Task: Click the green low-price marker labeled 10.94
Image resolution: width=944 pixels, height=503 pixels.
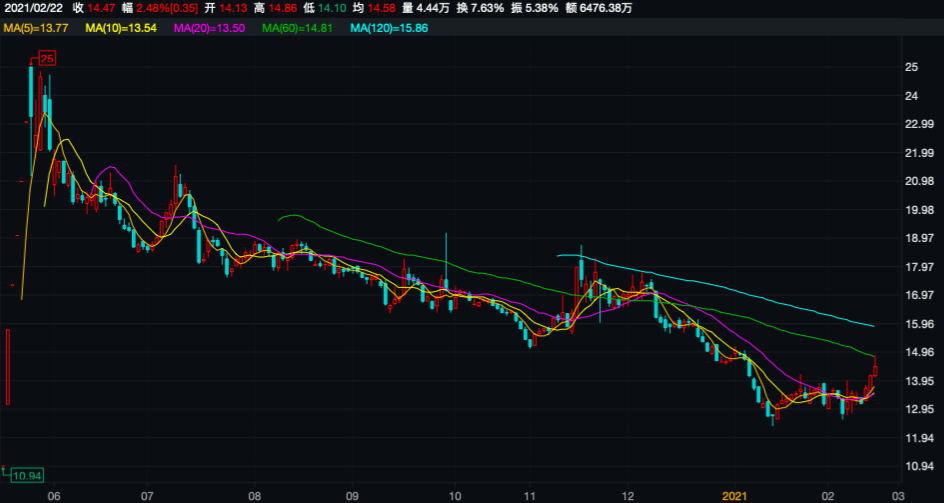Action: point(28,475)
